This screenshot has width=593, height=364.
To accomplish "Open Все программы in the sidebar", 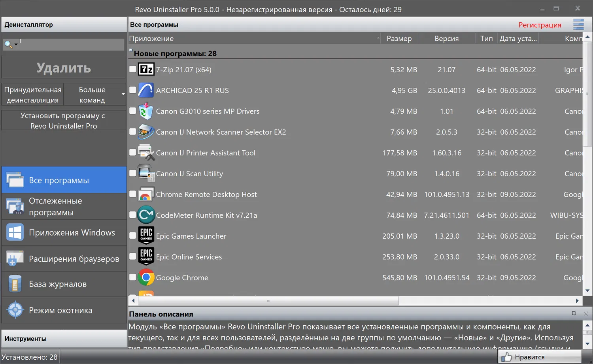I will (x=64, y=180).
